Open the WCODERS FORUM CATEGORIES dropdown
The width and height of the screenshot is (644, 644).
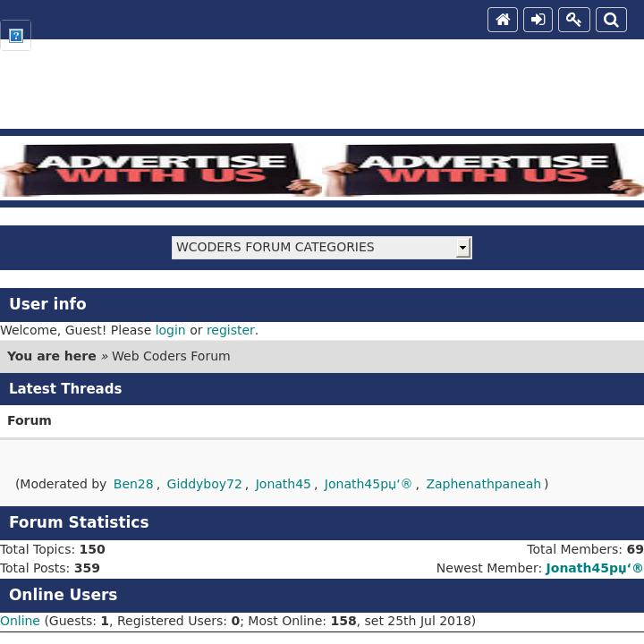pos(313,248)
